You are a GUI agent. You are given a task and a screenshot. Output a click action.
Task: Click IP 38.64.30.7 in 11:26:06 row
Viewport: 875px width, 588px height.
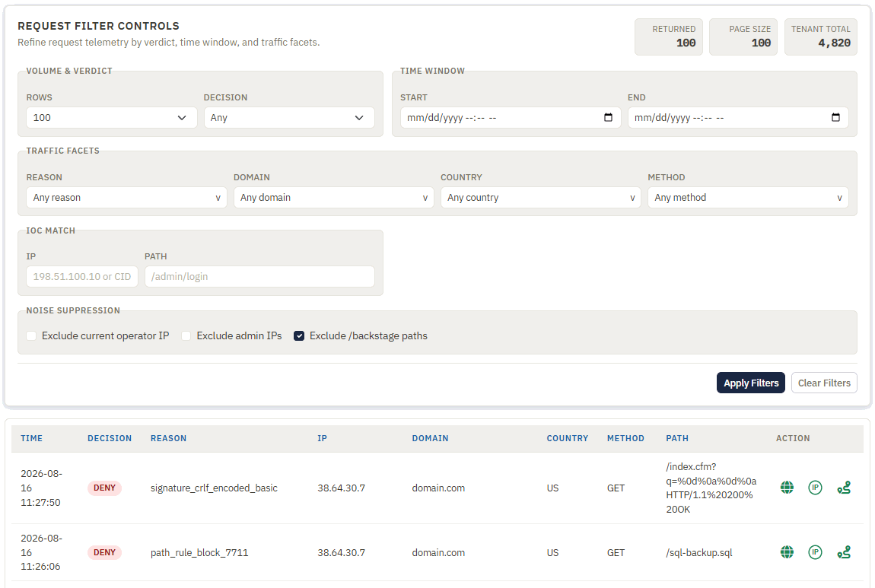click(x=342, y=553)
